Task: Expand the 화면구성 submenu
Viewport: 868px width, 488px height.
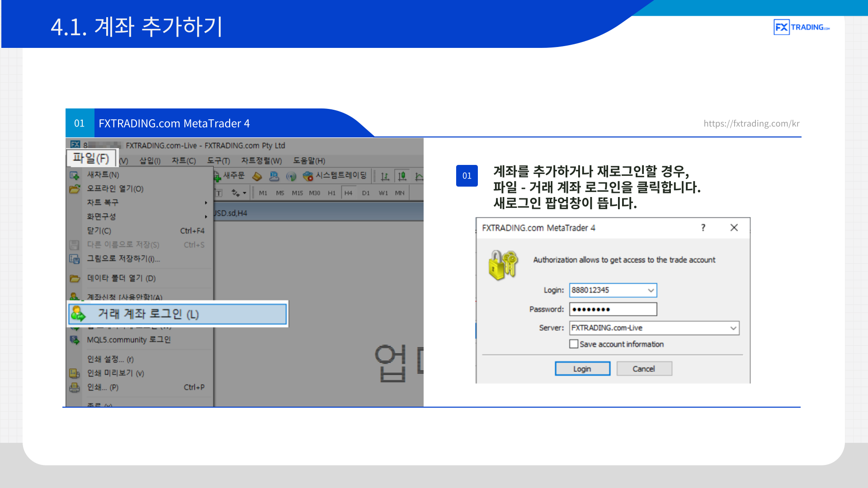Action: pos(140,217)
